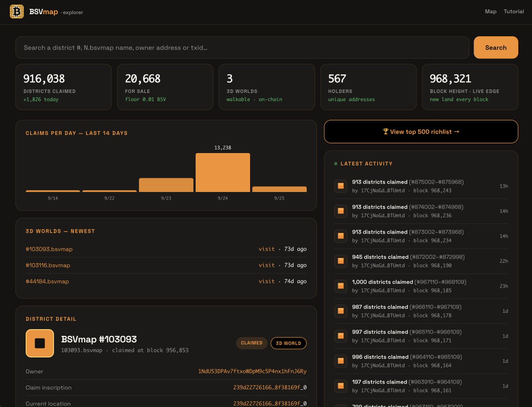Screen dimensions: 532x407
Task: Click visit for #44184.bsvmap
Action: click(266, 281)
